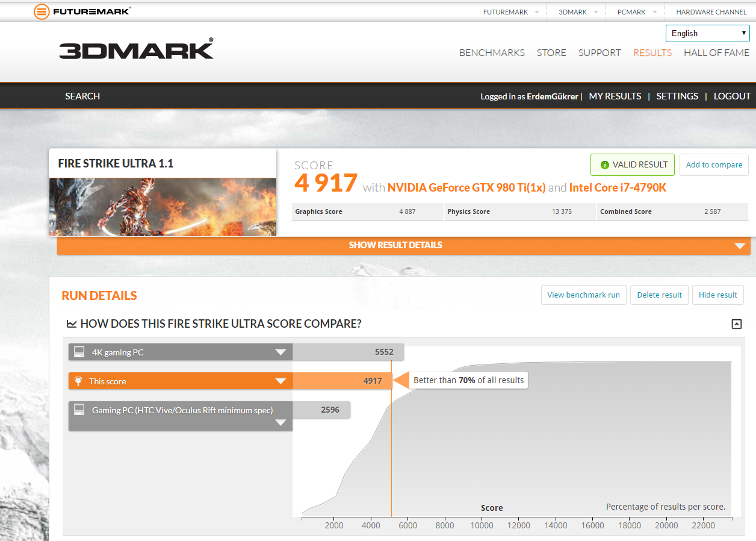
Task: Click the large 4 917 score number
Action: tap(326, 183)
